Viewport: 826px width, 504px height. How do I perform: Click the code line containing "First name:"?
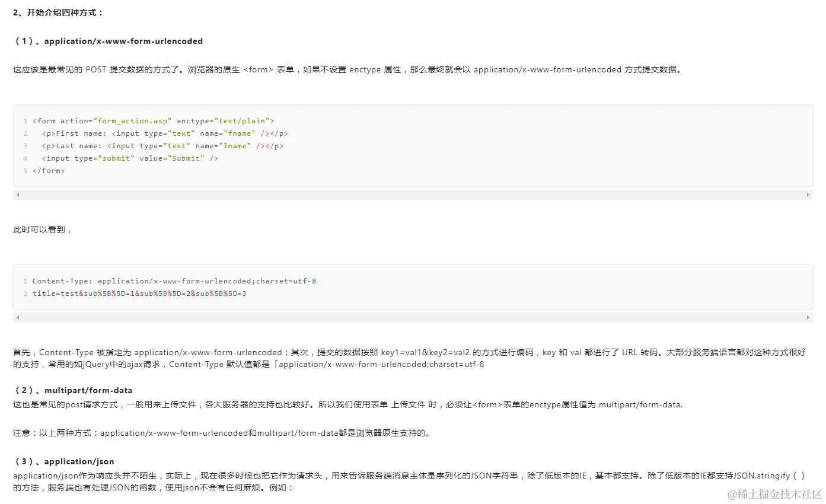165,133
